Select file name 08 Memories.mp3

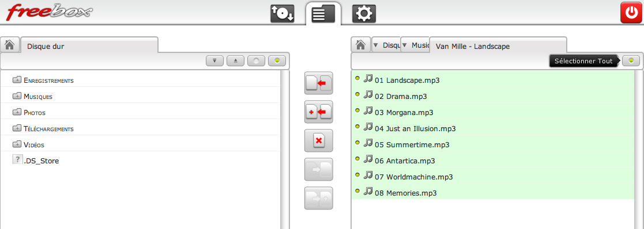tap(405, 193)
